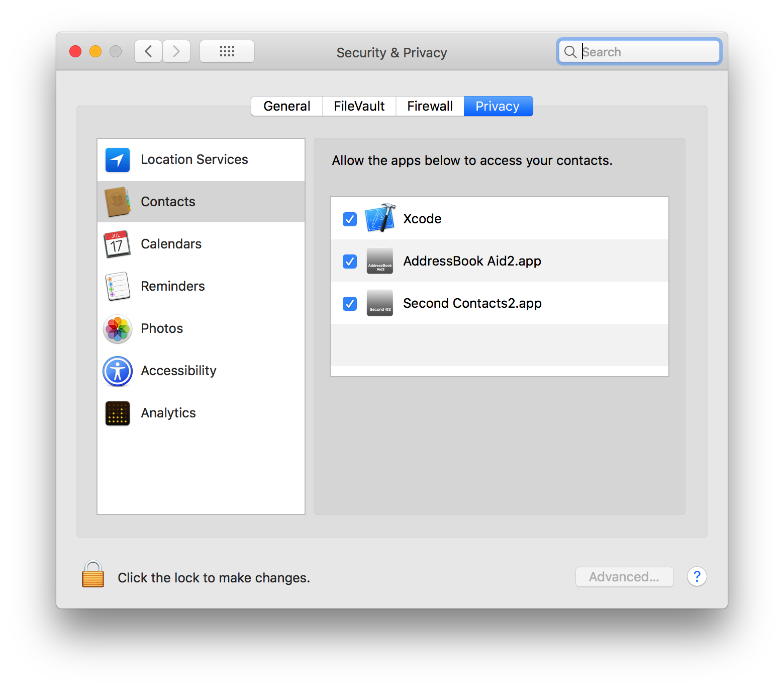Click the Contacts address book icon
This screenshot has height=689, width=784.
coord(118,202)
